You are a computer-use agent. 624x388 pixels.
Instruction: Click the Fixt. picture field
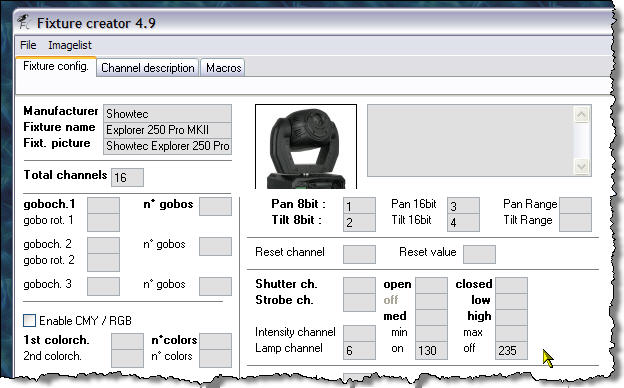168,146
